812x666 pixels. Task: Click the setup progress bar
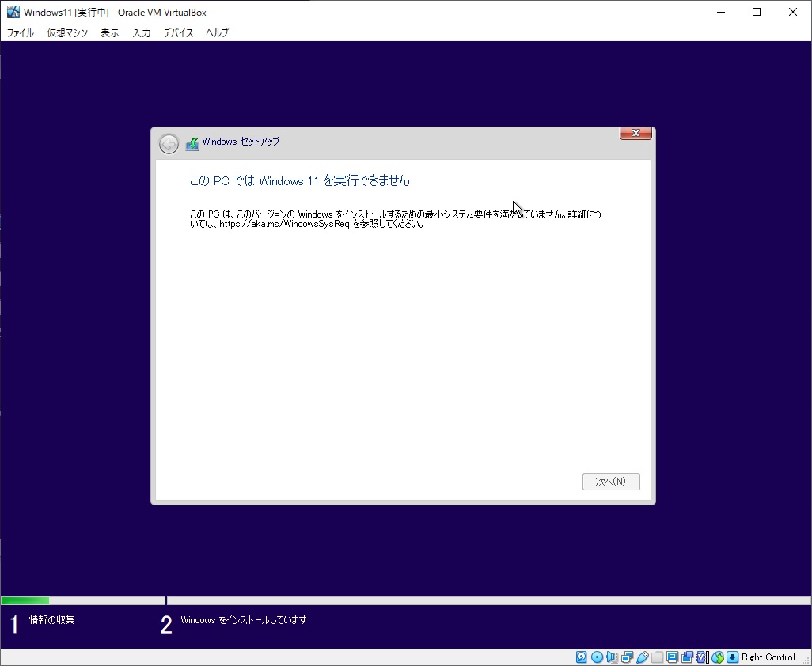[406, 601]
